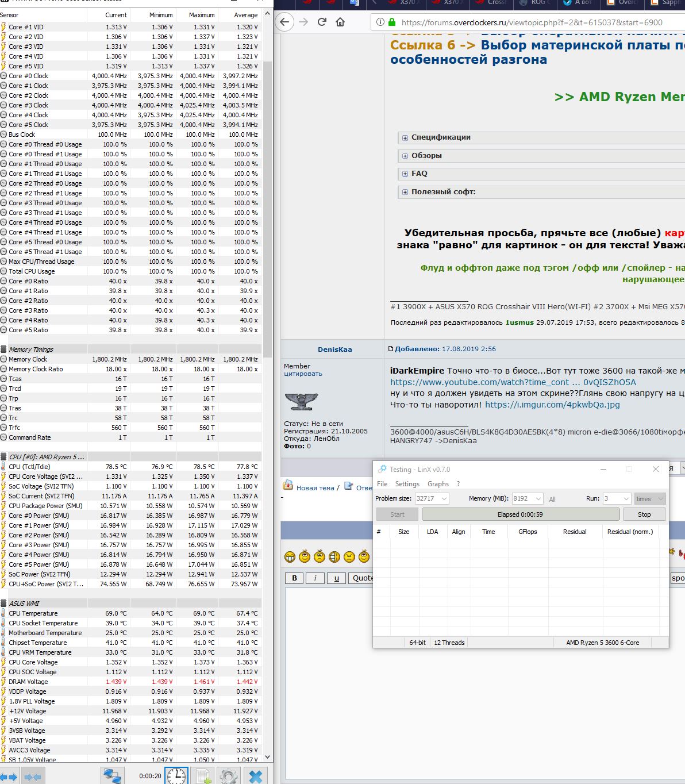Sort LinX results by GFlops column
The image size is (685, 784).
pyautogui.click(x=528, y=532)
